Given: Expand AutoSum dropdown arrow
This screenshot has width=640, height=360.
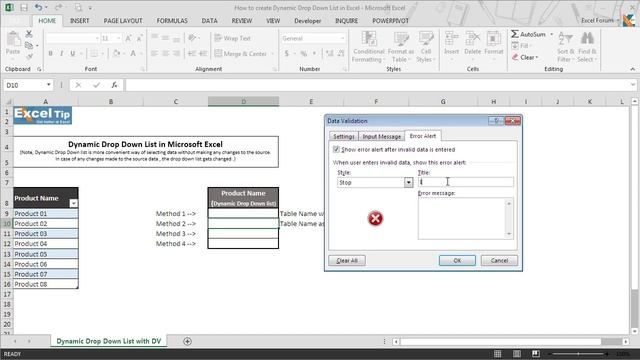Looking at the screenshot, I should tap(551, 34).
